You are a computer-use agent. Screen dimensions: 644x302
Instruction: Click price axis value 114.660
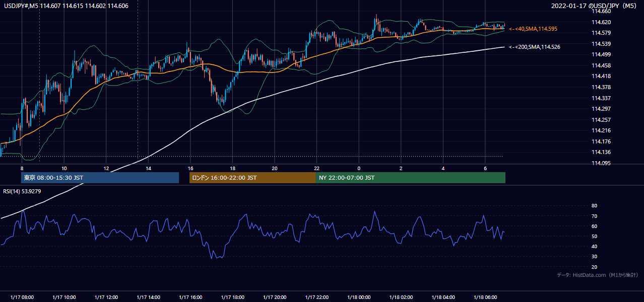pos(602,11)
